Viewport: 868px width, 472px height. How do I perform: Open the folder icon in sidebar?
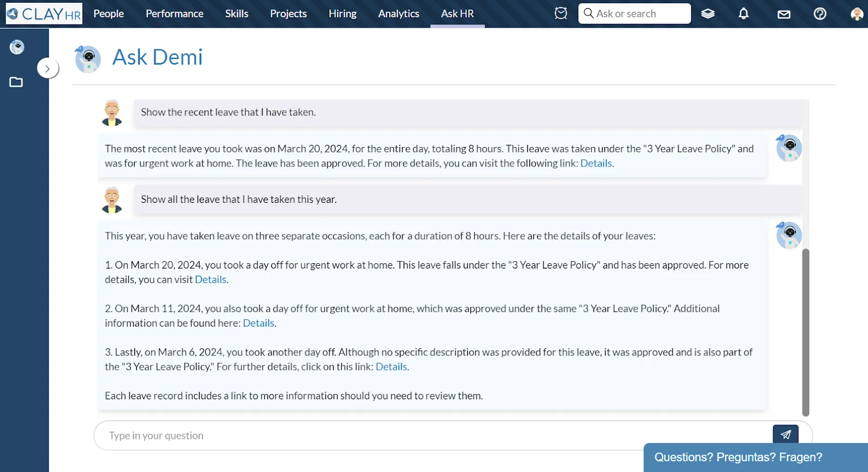point(16,82)
